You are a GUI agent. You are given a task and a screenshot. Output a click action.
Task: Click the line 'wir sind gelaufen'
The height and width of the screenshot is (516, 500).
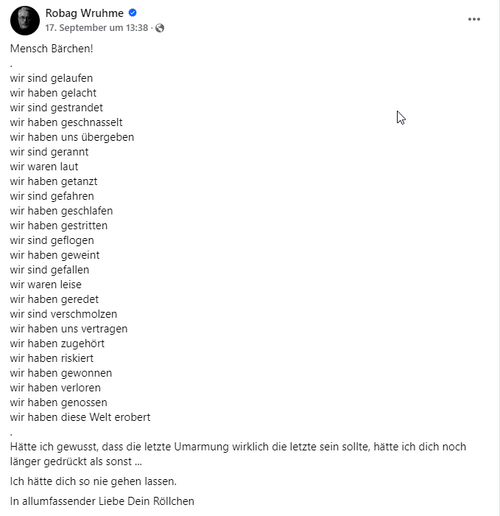pos(51,78)
